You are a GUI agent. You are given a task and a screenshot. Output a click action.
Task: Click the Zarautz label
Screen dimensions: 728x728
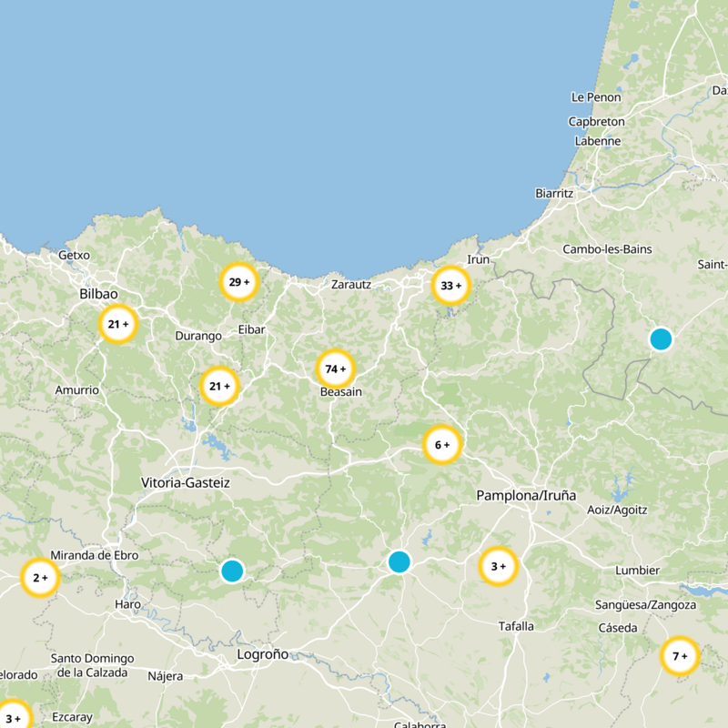(x=351, y=284)
